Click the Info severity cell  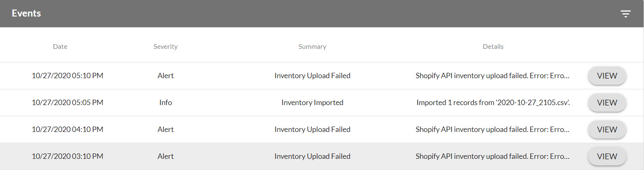point(165,103)
